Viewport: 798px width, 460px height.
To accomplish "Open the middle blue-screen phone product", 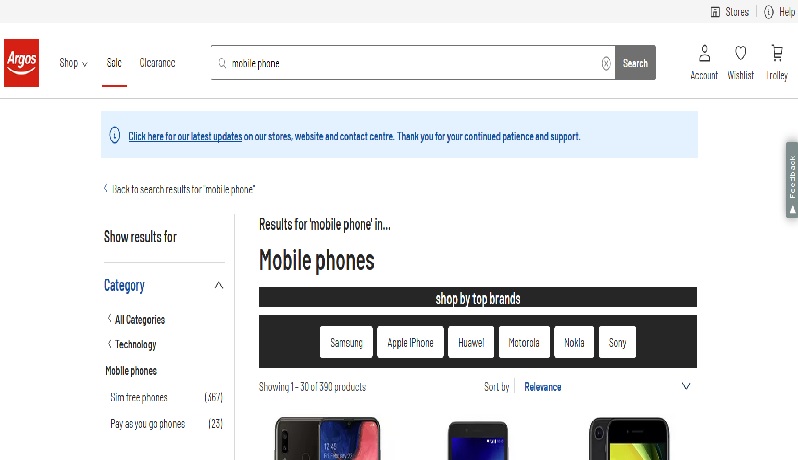I will tap(478, 440).
